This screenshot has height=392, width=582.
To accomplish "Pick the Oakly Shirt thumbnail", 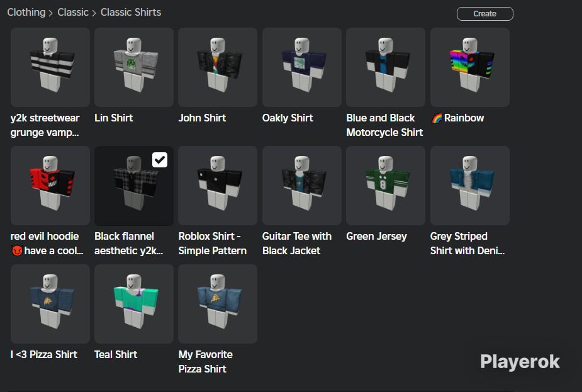I will [302, 67].
